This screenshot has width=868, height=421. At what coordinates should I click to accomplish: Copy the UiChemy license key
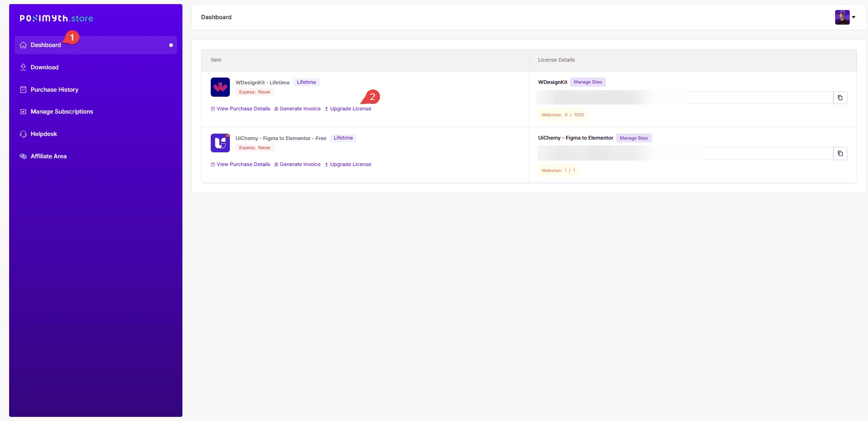(x=840, y=154)
